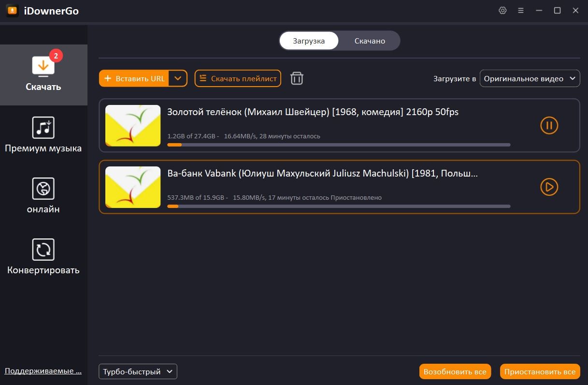Close the iDownerGo window
The height and width of the screenshot is (385, 588).
pos(575,11)
